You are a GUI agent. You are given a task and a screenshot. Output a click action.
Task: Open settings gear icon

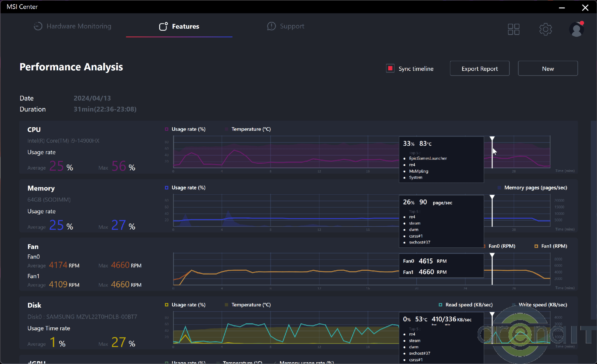[x=545, y=29]
